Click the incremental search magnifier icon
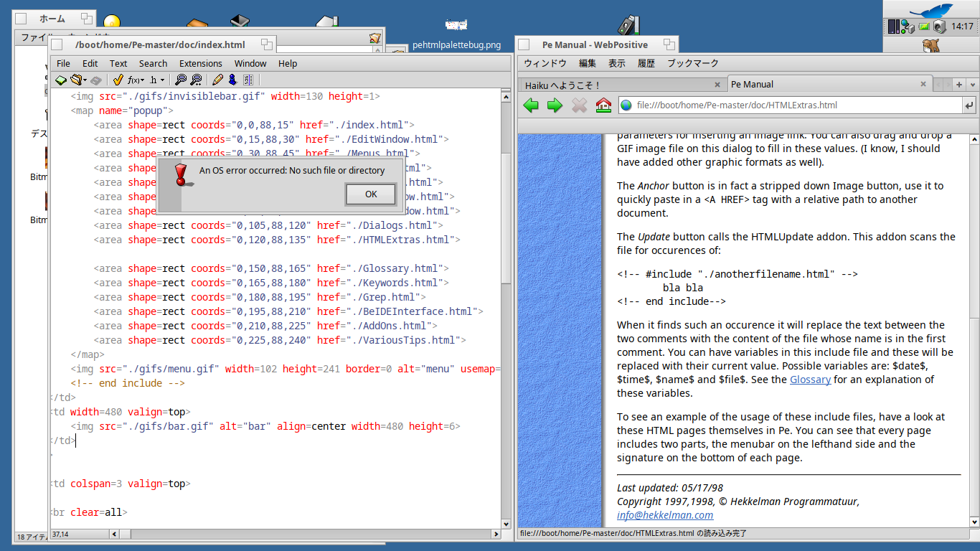The image size is (980, 551). 196,80
